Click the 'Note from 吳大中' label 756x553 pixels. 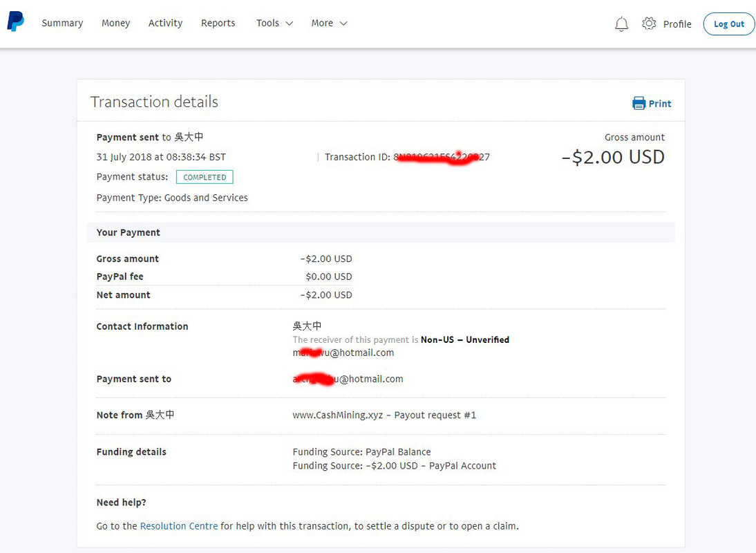135,415
